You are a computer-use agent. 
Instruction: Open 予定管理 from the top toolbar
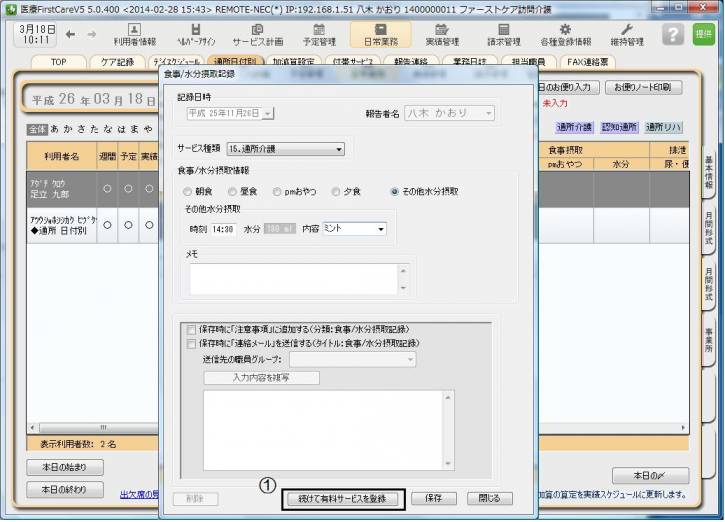tap(319, 35)
